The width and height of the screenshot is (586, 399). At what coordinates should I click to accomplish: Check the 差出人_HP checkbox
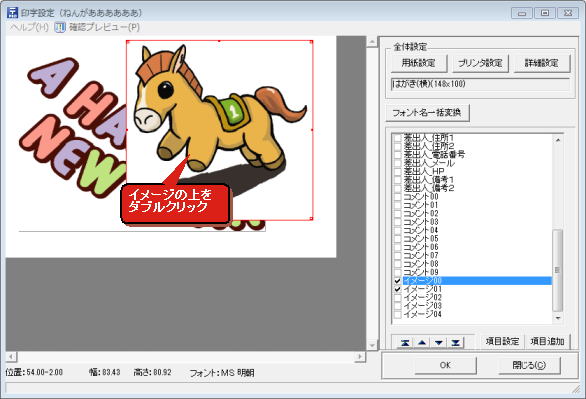click(397, 171)
